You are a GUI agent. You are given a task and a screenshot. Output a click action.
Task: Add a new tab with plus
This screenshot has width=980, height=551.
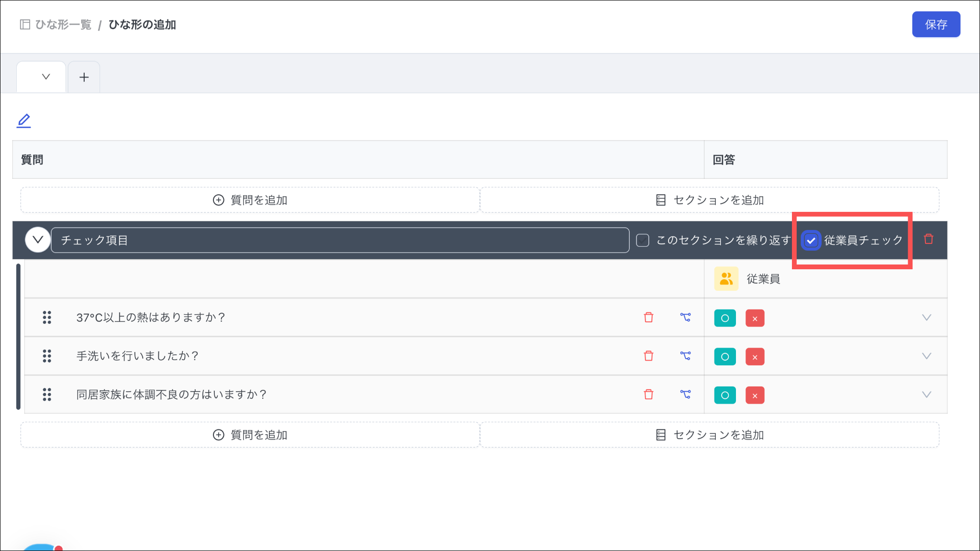click(84, 77)
